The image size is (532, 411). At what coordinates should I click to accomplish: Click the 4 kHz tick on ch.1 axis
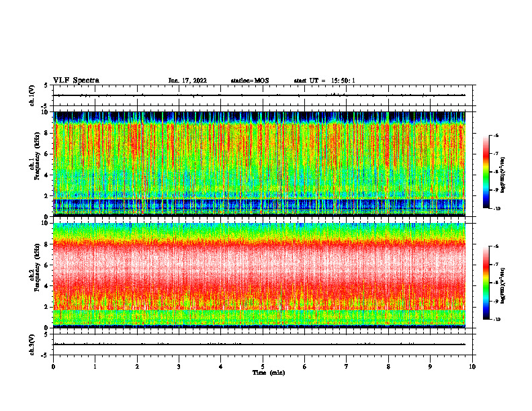pos(47,175)
